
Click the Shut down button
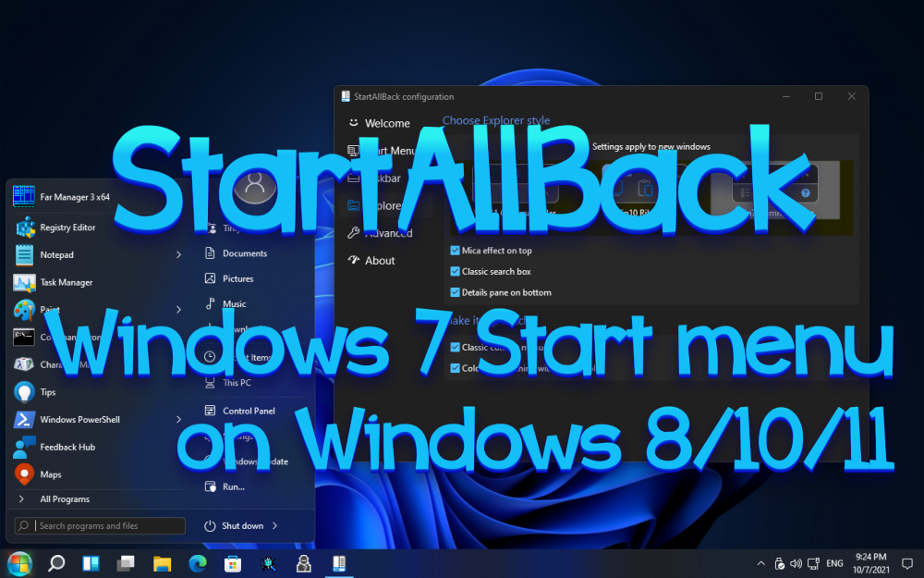tap(242, 524)
